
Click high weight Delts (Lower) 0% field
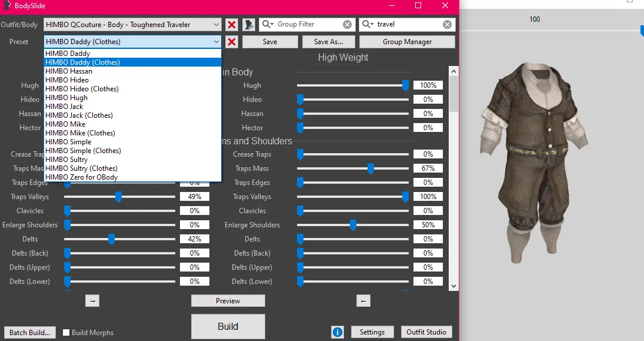[x=428, y=282]
